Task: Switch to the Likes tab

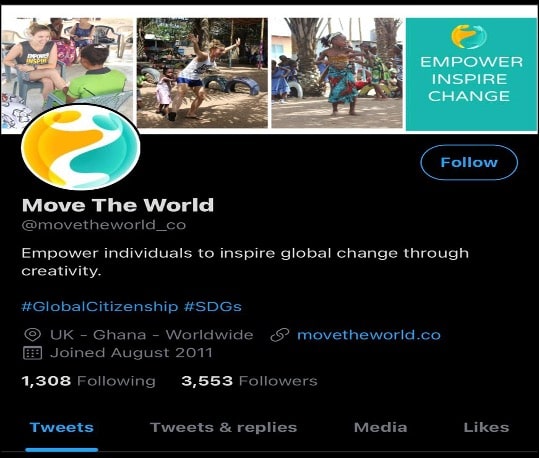Action: [x=486, y=427]
